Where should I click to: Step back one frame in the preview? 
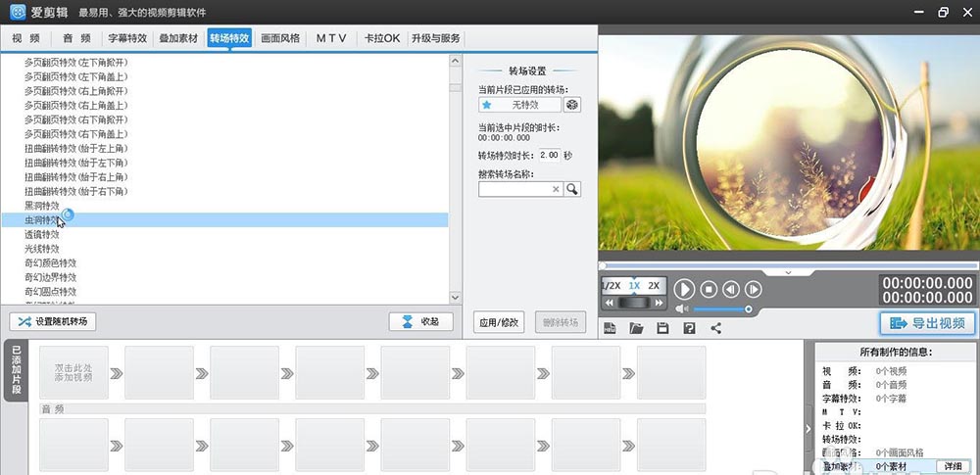pos(731,289)
